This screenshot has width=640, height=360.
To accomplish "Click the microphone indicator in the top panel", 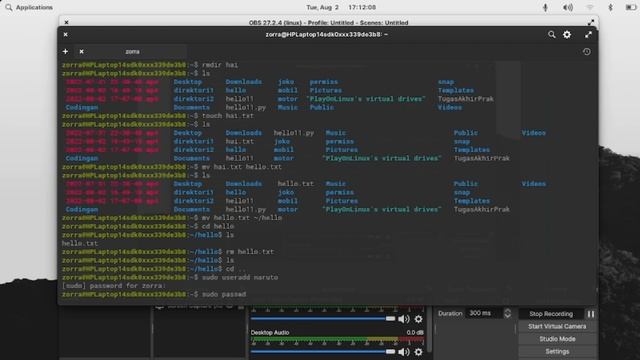I will point(545,7).
